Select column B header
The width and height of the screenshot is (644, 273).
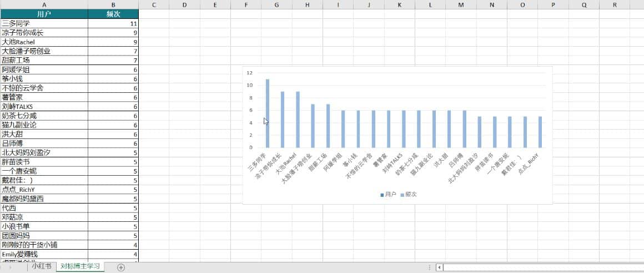(113, 4)
